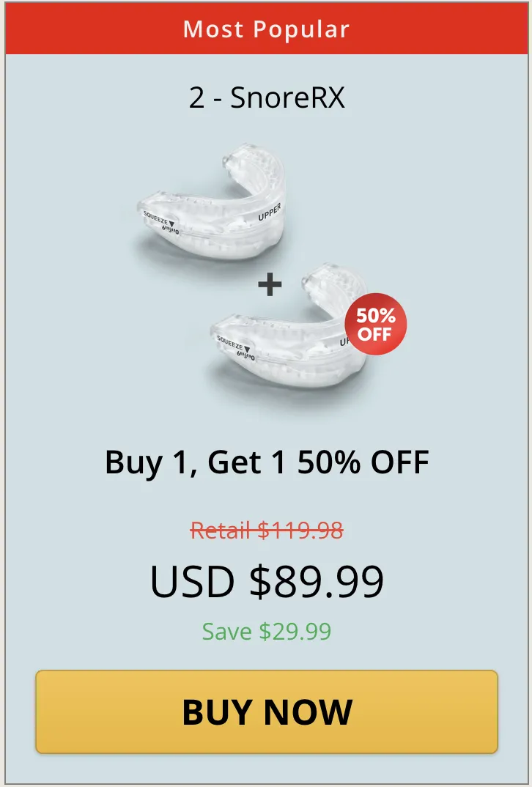Click the red 50% OFF badge
The height and width of the screenshot is (787, 532).
[x=375, y=324]
